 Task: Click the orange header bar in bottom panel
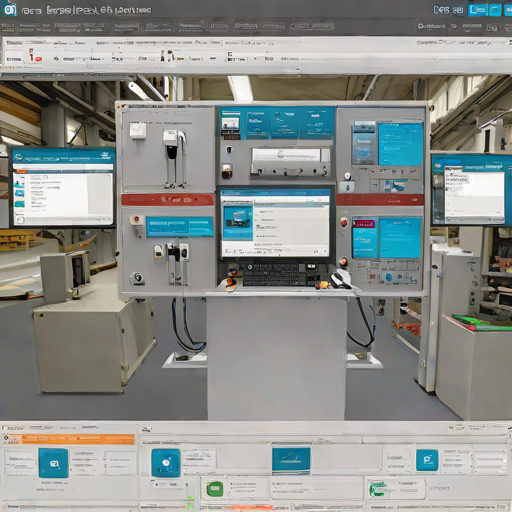click(x=68, y=439)
